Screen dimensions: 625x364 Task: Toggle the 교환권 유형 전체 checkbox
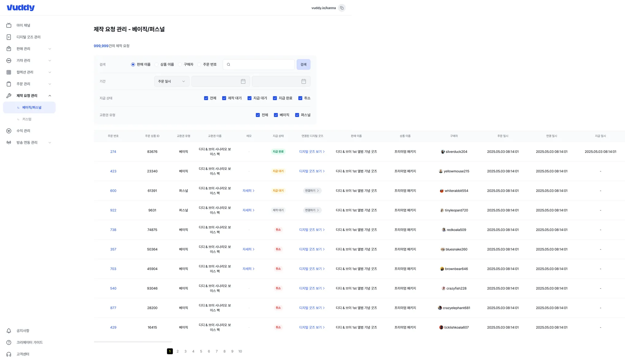[258, 115]
